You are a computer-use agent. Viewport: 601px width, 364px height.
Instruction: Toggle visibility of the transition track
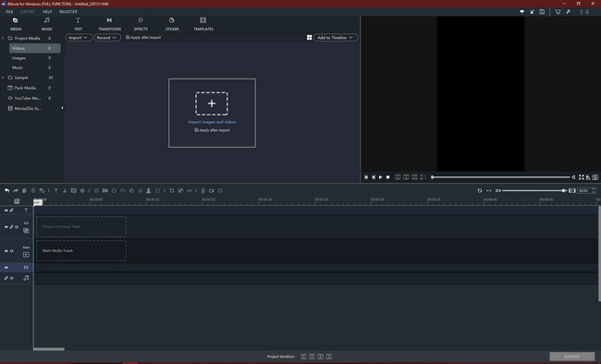[x=6, y=267]
